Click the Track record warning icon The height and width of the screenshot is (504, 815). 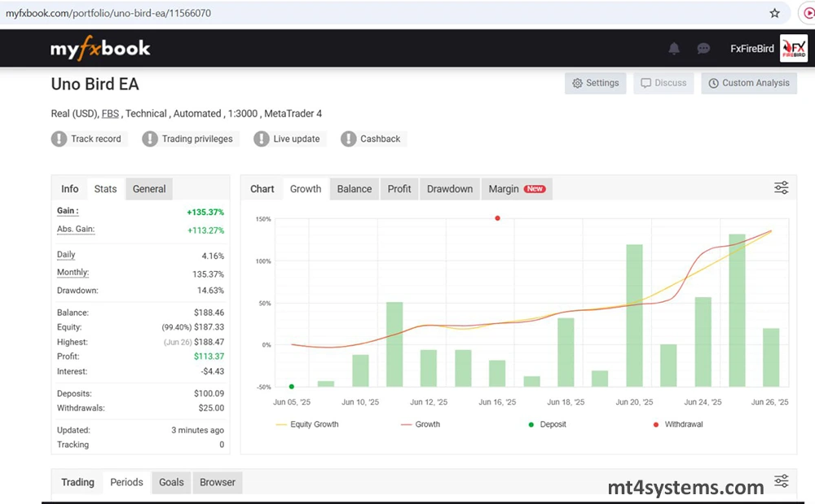pyautogui.click(x=59, y=139)
